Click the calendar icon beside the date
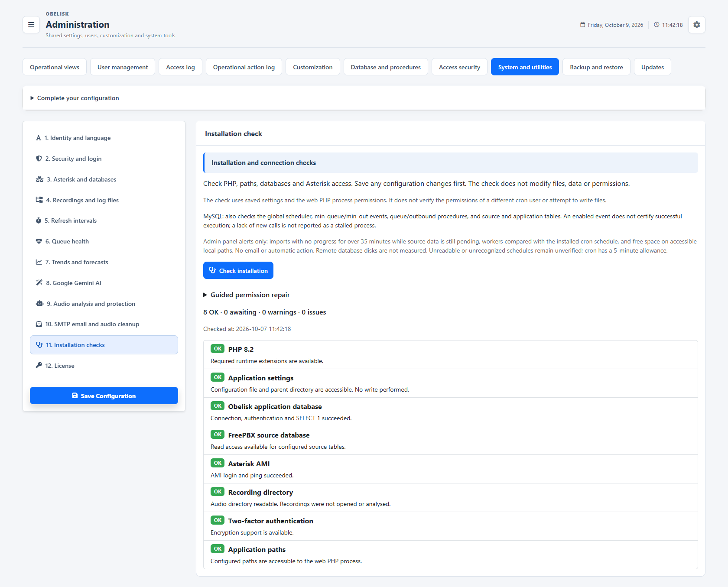The height and width of the screenshot is (587, 728). click(x=583, y=25)
